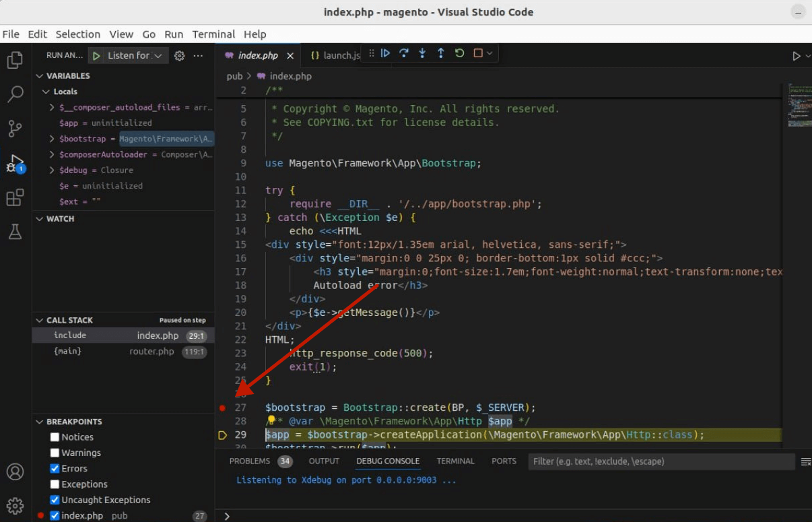The image size is (812, 522).
Task: Open launch.json via debug gear icon
Action: pos(179,56)
